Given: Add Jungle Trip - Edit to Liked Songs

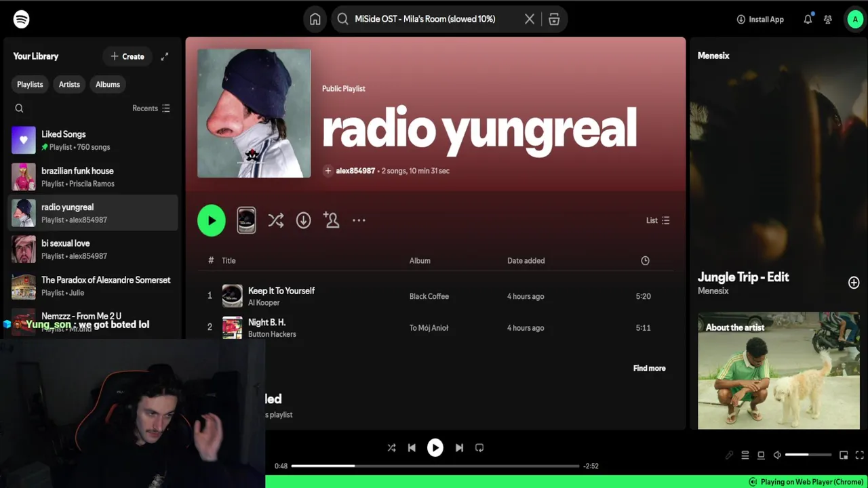Looking at the screenshot, I should pyautogui.click(x=854, y=283).
